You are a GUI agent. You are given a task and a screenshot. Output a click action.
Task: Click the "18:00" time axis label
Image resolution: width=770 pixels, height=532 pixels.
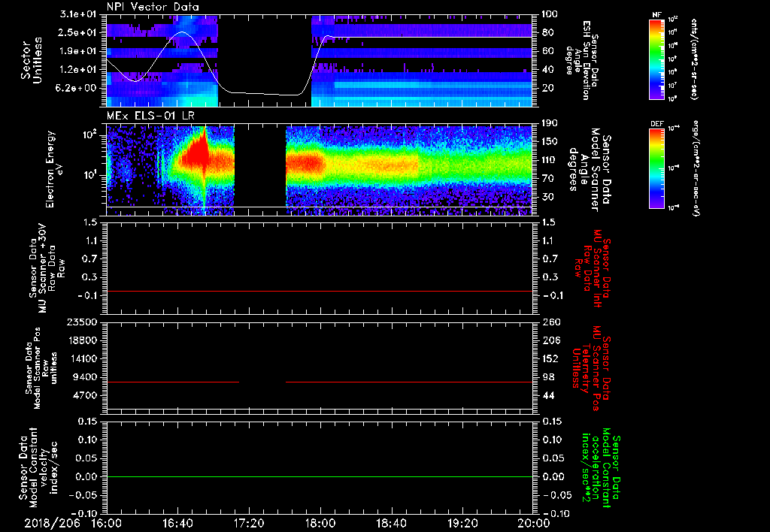pos(320,524)
